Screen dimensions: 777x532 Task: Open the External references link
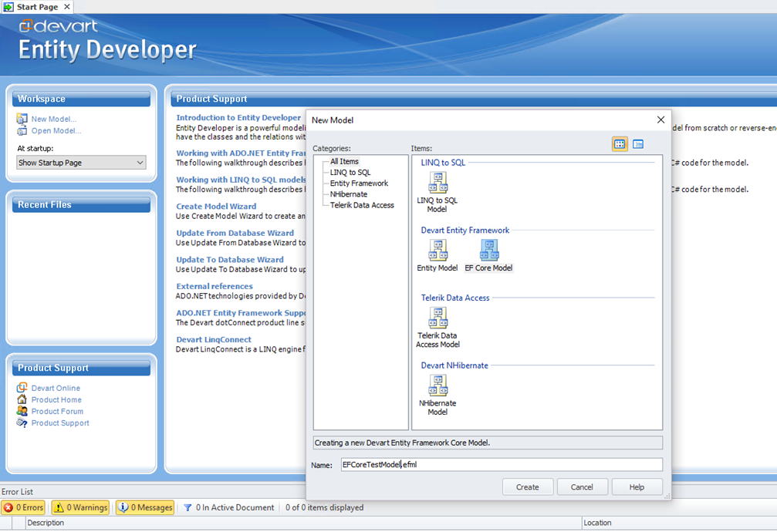coord(215,286)
